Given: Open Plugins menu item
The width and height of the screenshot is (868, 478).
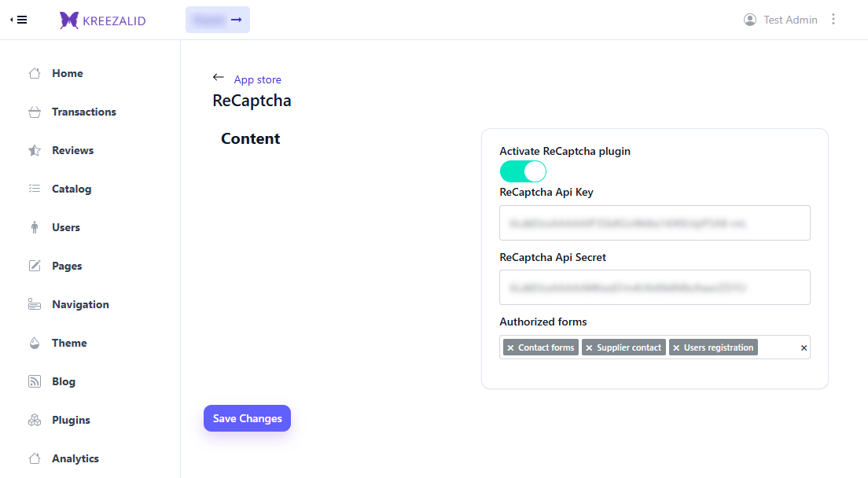Looking at the screenshot, I should pyautogui.click(x=71, y=420).
